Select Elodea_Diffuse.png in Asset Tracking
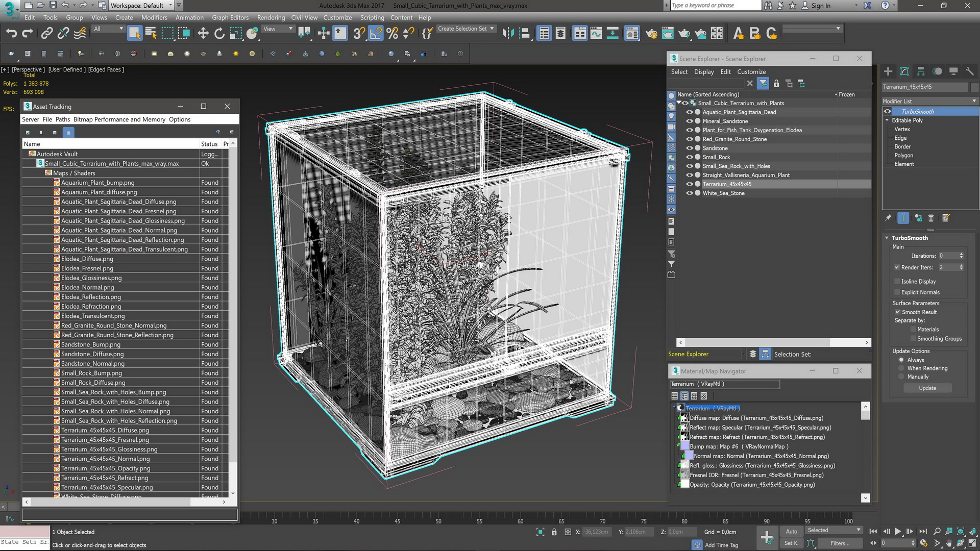 [87, 259]
